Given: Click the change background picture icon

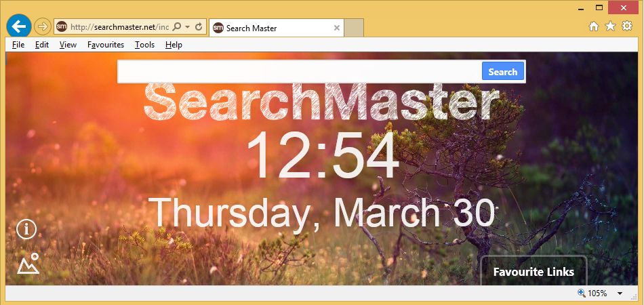Looking at the screenshot, I should [28, 264].
